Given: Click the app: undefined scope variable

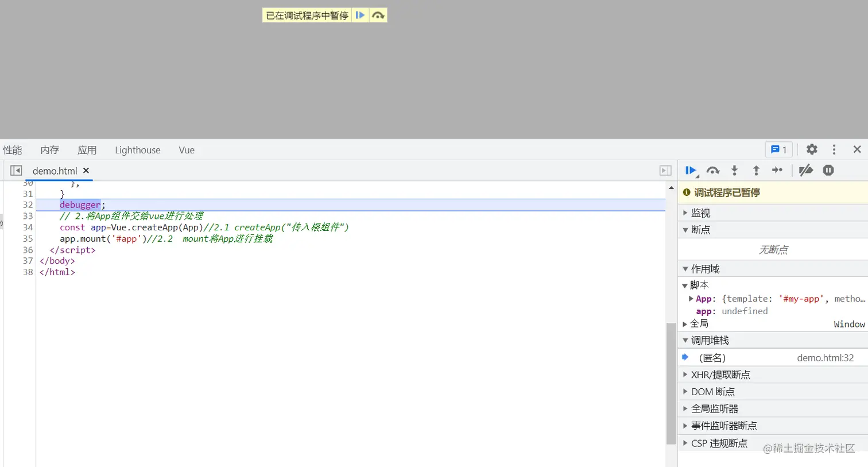Looking at the screenshot, I should (x=732, y=311).
